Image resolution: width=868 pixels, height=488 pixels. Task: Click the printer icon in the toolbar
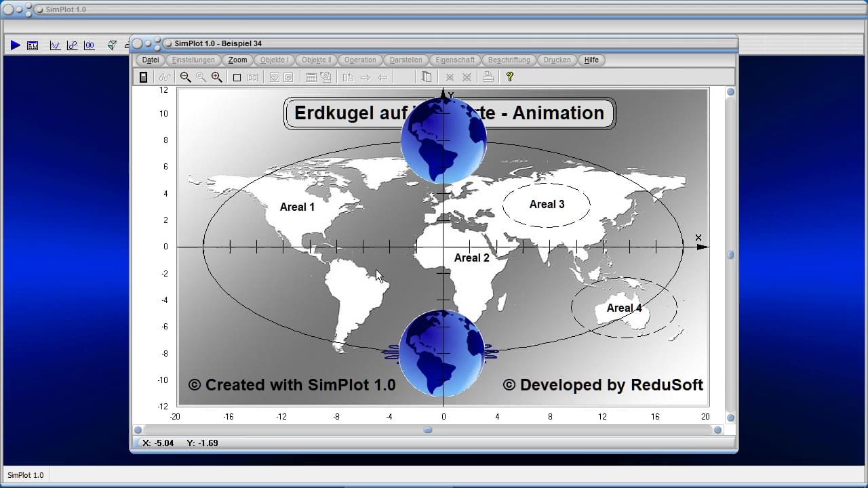click(x=488, y=77)
